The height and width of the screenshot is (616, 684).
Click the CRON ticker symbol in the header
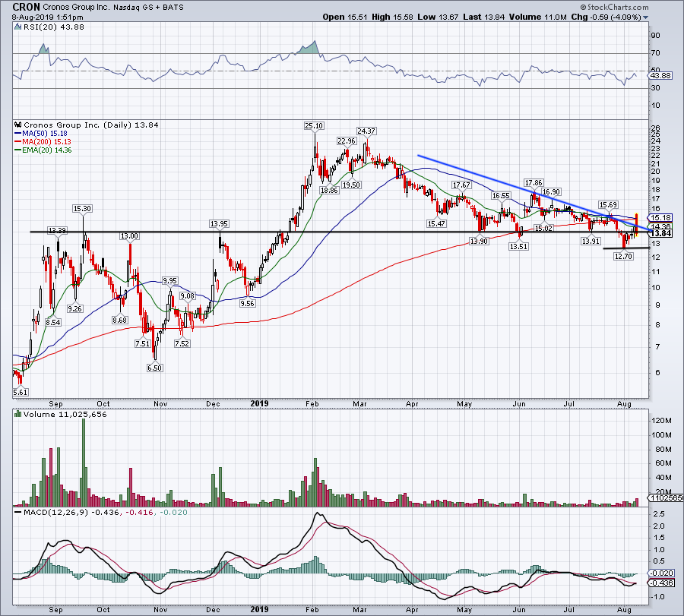(26, 7)
